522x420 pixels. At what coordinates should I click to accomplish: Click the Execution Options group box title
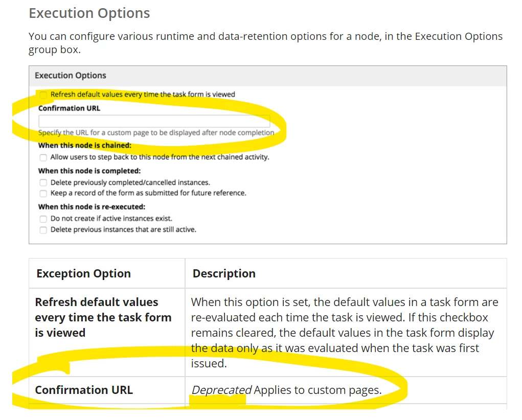[x=70, y=76]
